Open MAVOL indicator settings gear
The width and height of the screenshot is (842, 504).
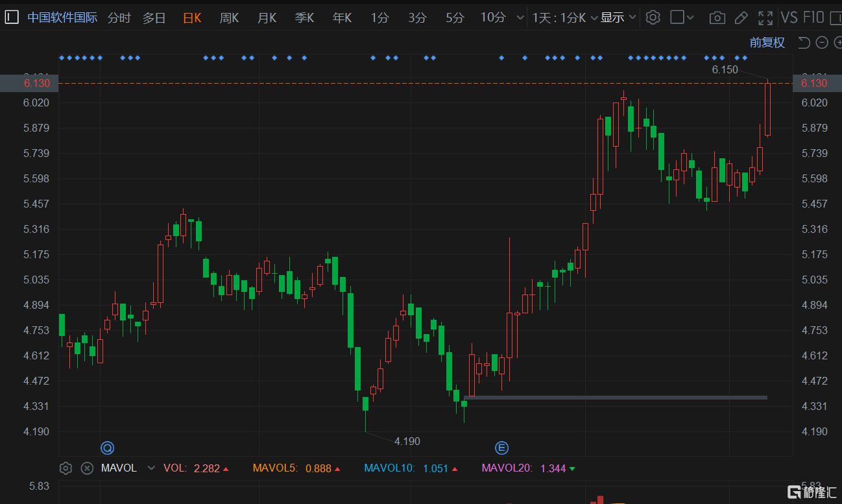click(x=66, y=468)
